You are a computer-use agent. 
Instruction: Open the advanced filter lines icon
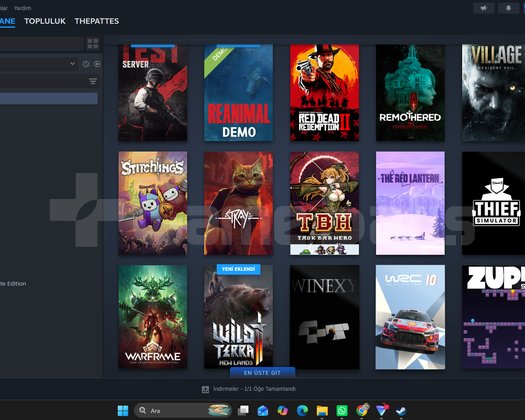click(93, 81)
